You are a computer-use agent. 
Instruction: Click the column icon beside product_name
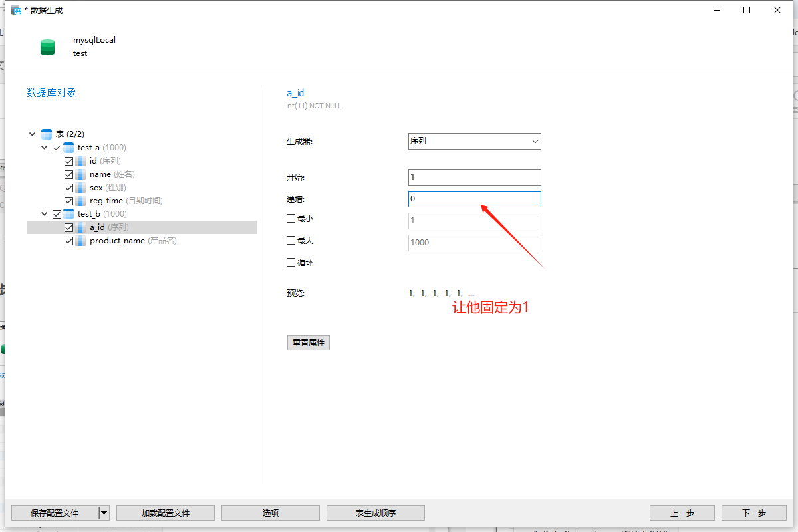click(x=80, y=241)
